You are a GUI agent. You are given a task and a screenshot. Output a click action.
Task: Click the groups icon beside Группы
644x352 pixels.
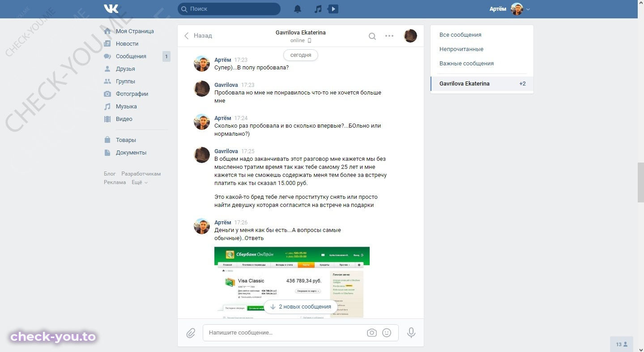click(x=107, y=82)
